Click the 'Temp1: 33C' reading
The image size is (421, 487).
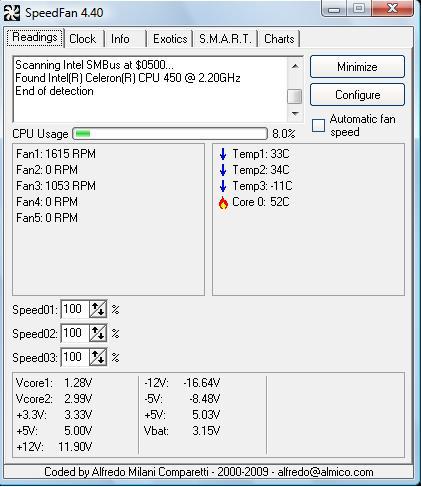click(x=261, y=154)
